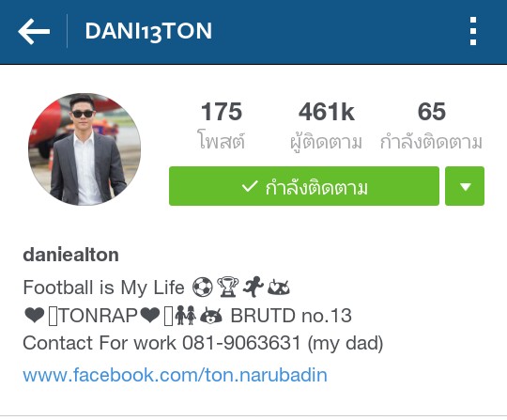Click the DANI13TON title in header

click(x=148, y=31)
